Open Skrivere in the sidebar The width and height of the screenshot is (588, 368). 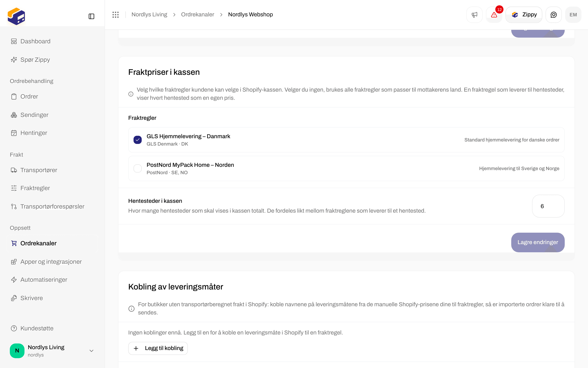point(52,298)
